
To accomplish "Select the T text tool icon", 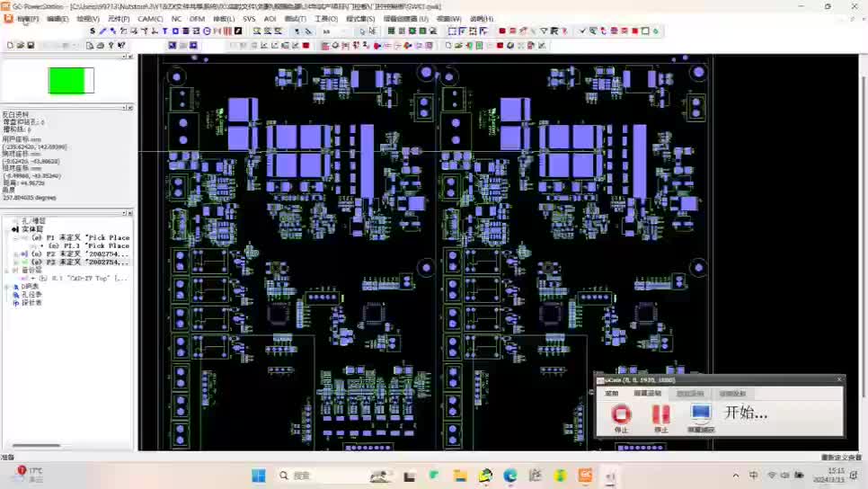I will (x=165, y=31).
